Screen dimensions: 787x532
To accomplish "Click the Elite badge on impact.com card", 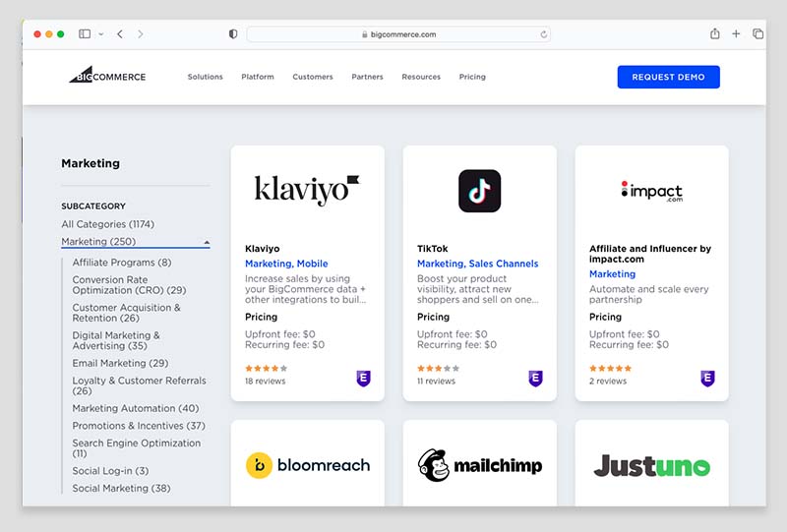I will click(x=707, y=378).
